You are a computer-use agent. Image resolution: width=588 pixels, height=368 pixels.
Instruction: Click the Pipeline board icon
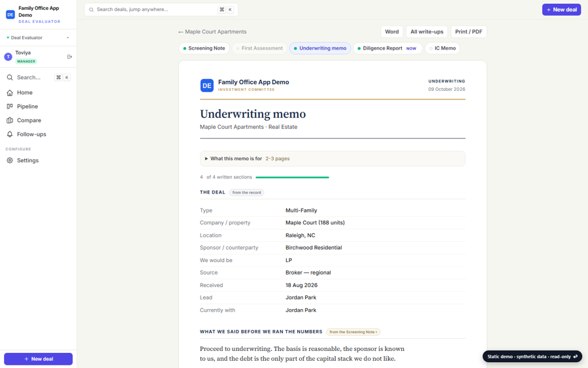(x=10, y=107)
